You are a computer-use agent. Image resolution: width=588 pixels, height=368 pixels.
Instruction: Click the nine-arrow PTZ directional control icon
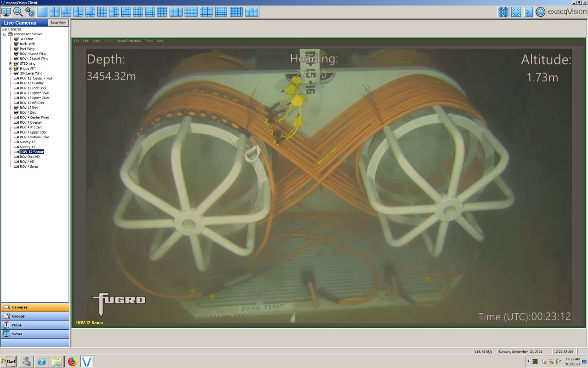click(x=503, y=12)
